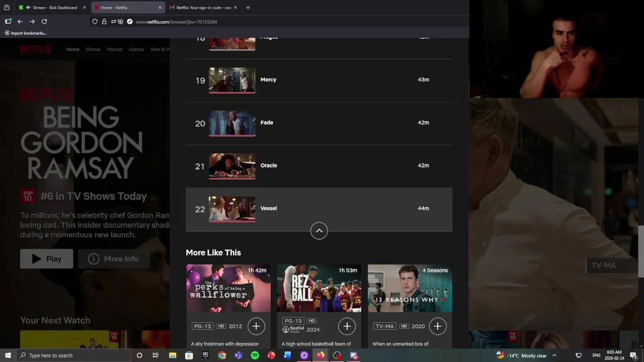
Task: Open the Movies nav link
Action: (115, 49)
